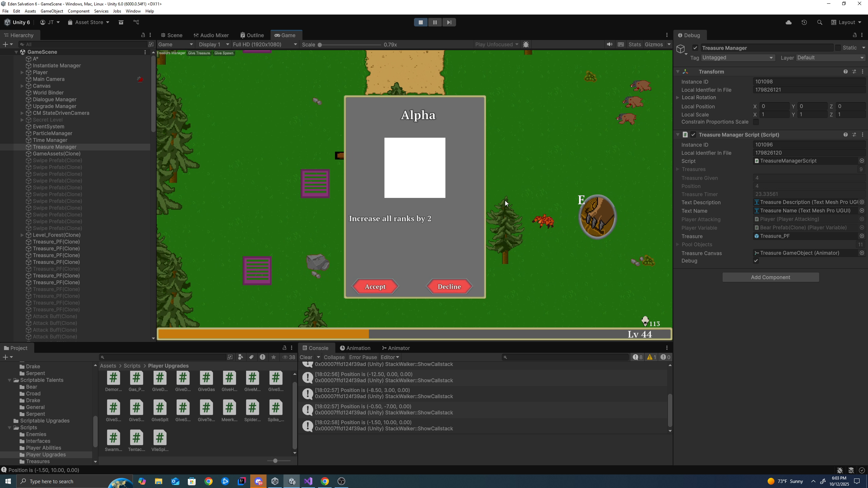Screen dimensions: 868x488
Task: Click the Pause play mode button
Action: point(435,22)
